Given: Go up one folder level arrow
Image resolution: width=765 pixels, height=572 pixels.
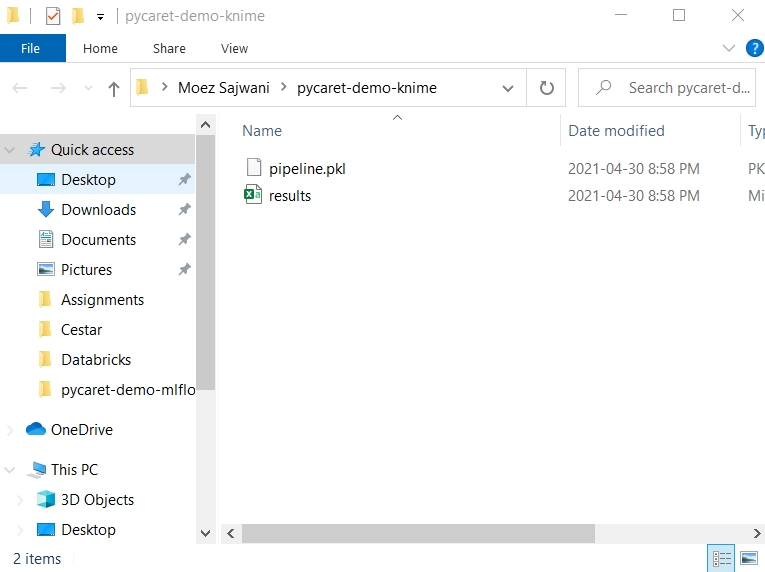Looking at the screenshot, I should (114, 88).
